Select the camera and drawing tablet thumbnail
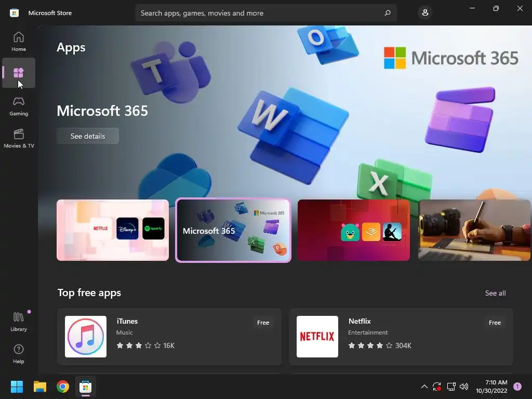The width and height of the screenshot is (532, 399). [x=474, y=230]
